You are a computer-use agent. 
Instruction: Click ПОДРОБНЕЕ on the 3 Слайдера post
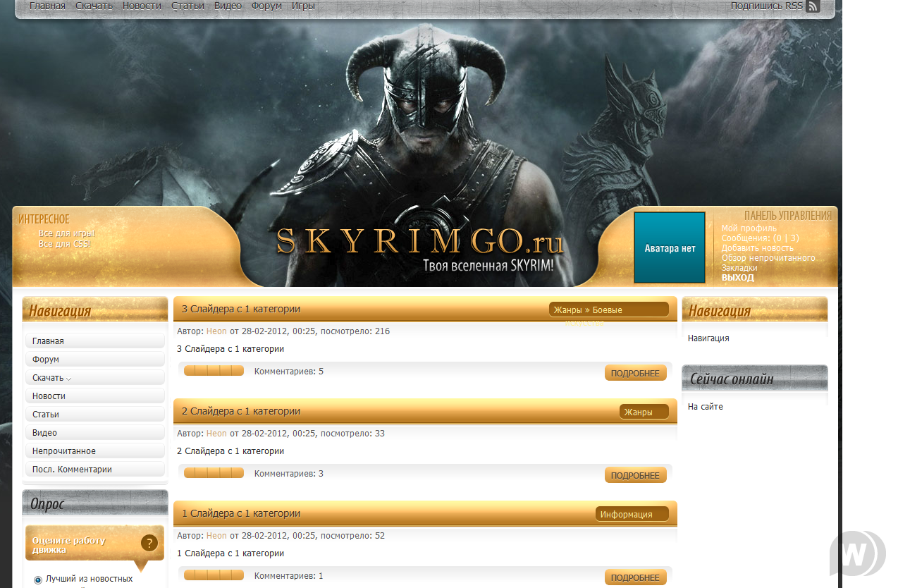(x=635, y=373)
